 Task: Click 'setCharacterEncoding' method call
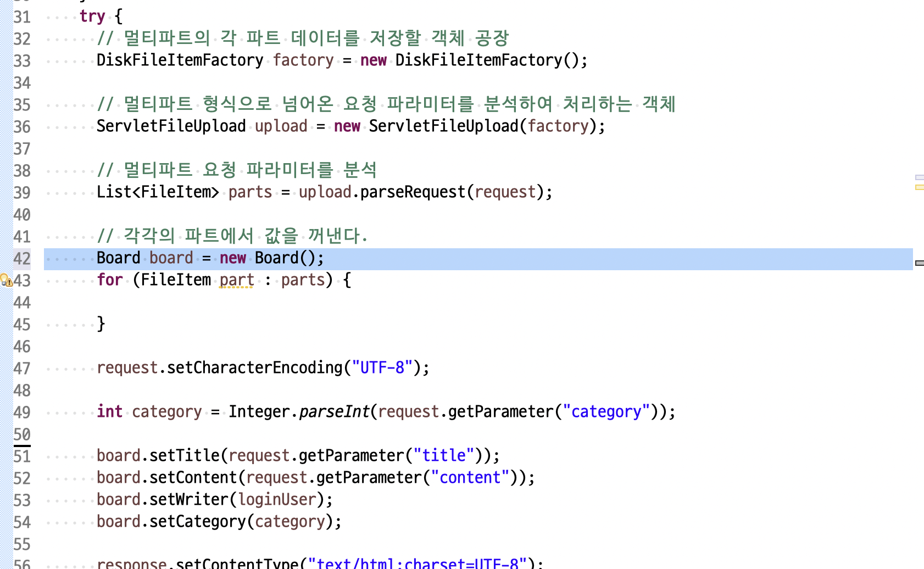coord(254,367)
